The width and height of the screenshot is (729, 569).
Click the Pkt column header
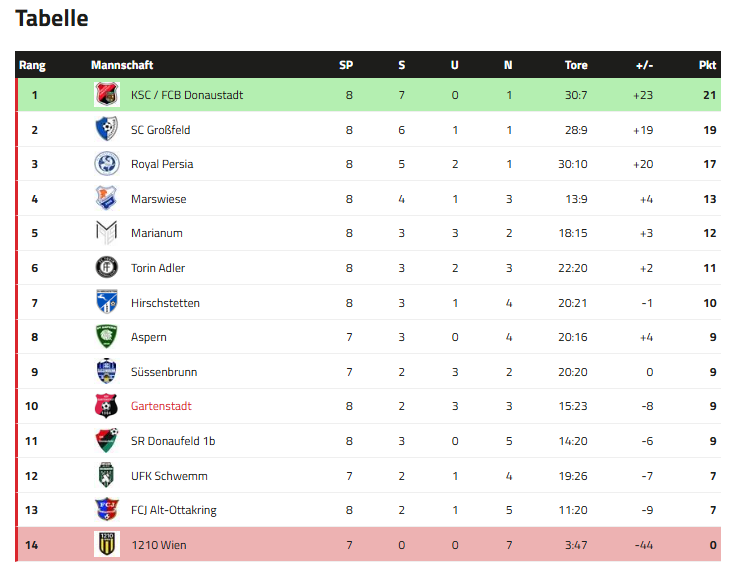[x=707, y=65]
